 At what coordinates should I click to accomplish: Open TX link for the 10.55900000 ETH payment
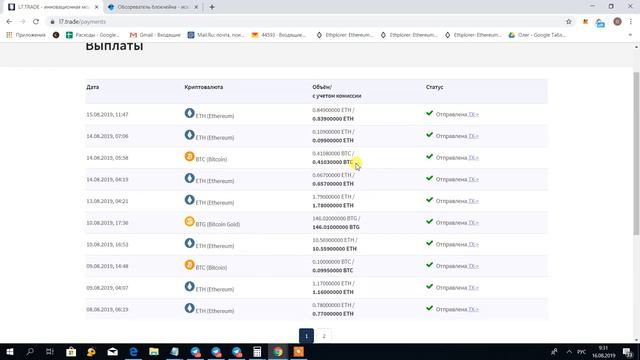[473, 244]
